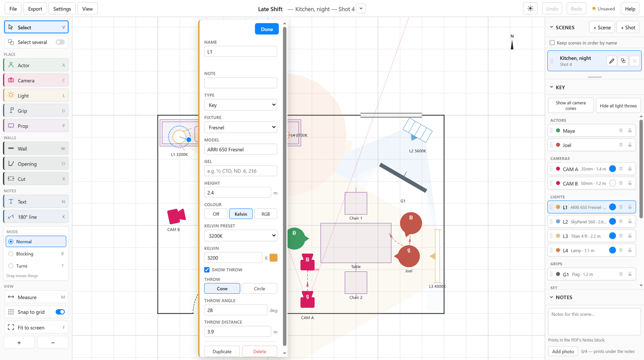
Task: Delete actor Maya with trash icon
Action: [621, 130]
